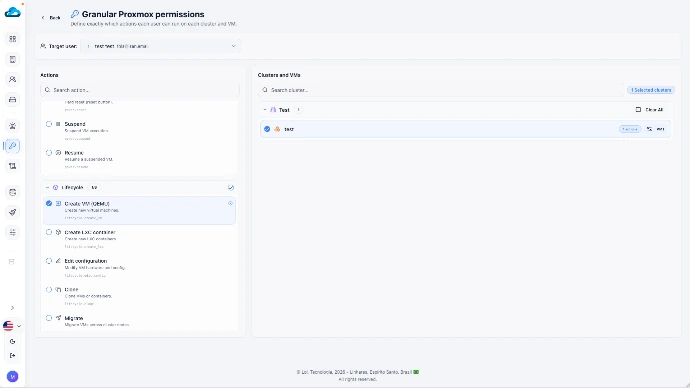This screenshot has width=690, height=388.
Task: Go Back to the previous page
Action: [51, 18]
